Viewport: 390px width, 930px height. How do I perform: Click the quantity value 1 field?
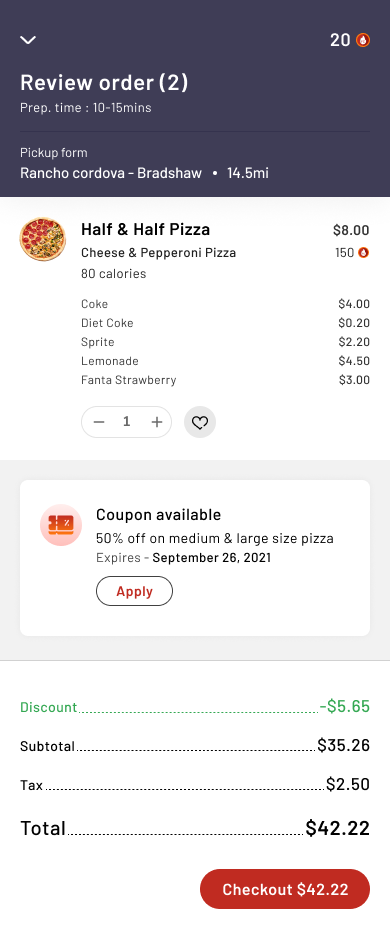[126, 422]
